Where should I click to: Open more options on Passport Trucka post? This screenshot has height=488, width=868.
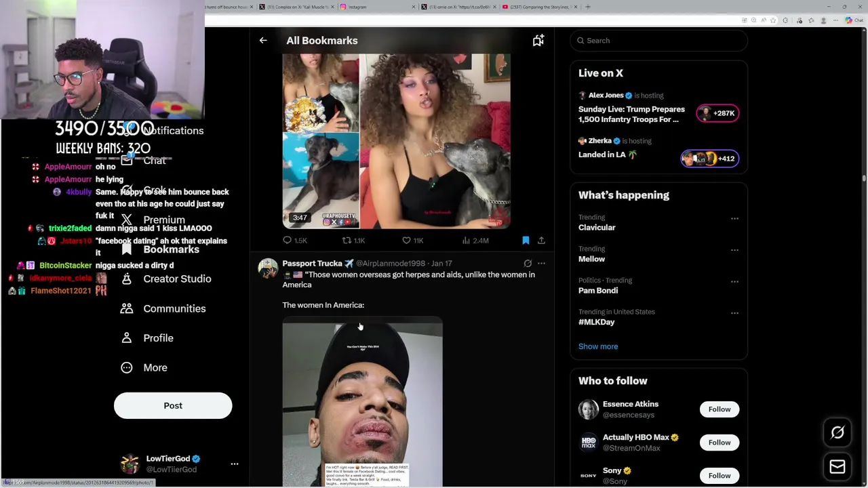[541, 263]
